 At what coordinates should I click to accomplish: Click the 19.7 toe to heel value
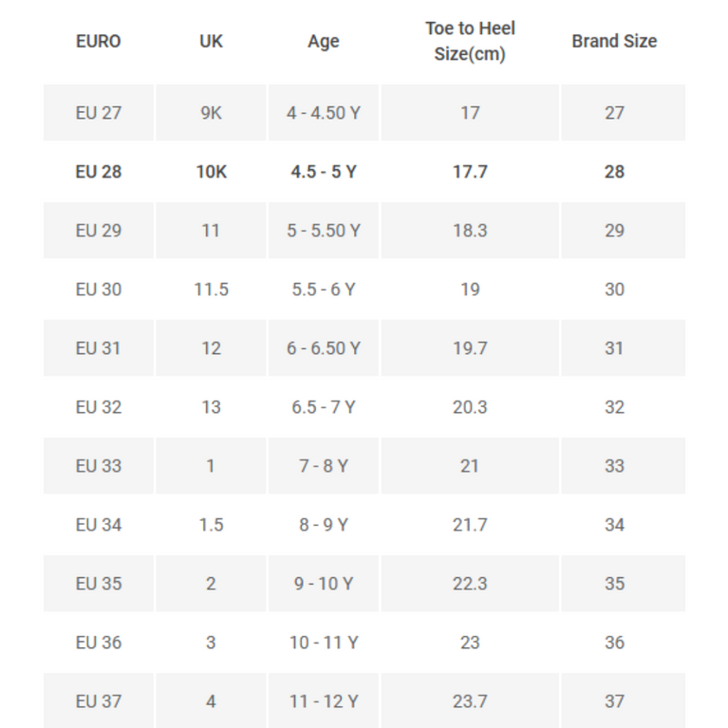coord(470,348)
